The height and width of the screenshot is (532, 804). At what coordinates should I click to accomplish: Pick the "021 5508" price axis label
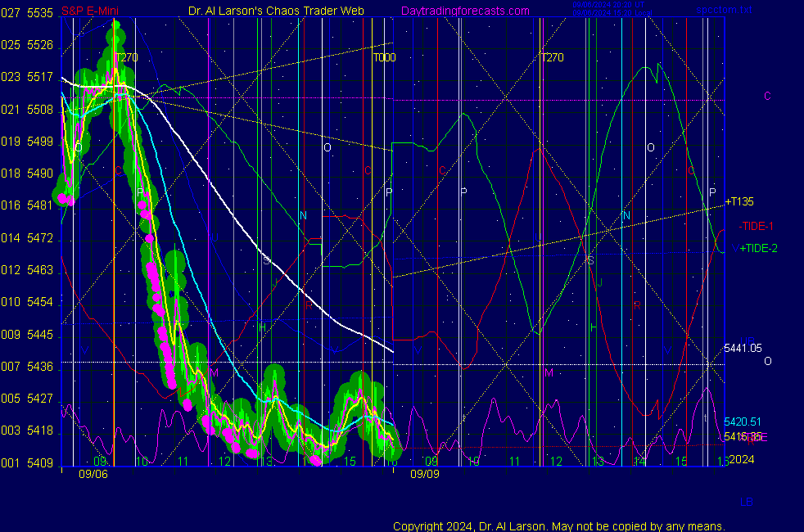pos(27,109)
